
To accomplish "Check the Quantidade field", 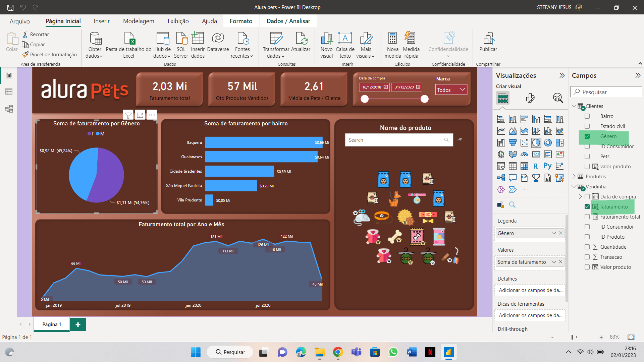I will [x=587, y=247].
